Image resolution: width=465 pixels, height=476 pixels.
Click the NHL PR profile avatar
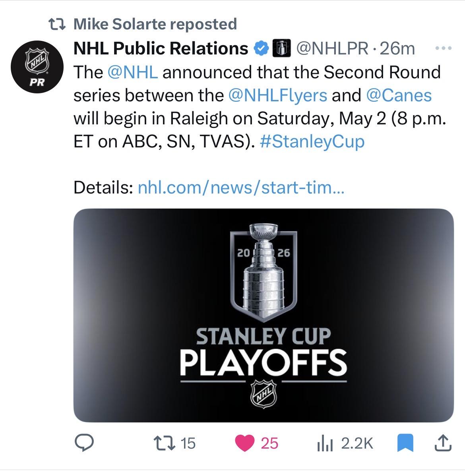(37, 67)
